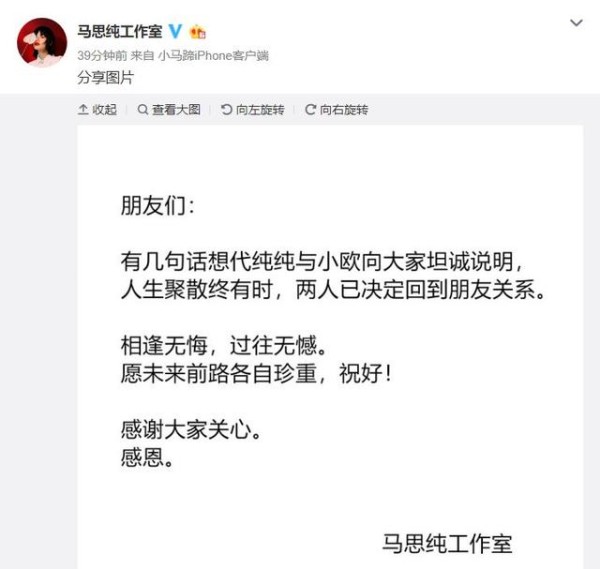The height and width of the screenshot is (569, 600).
Task: Click the expanded statement image
Action: 330,347
